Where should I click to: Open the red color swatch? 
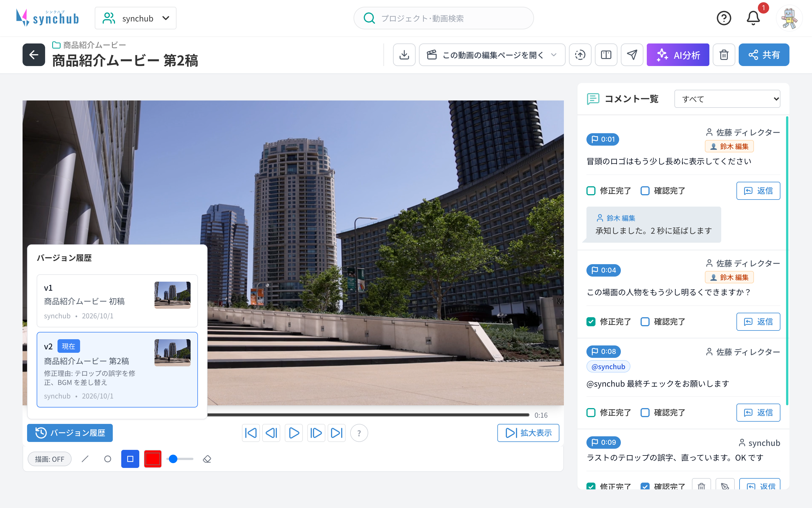pyautogui.click(x=153, y=459)
